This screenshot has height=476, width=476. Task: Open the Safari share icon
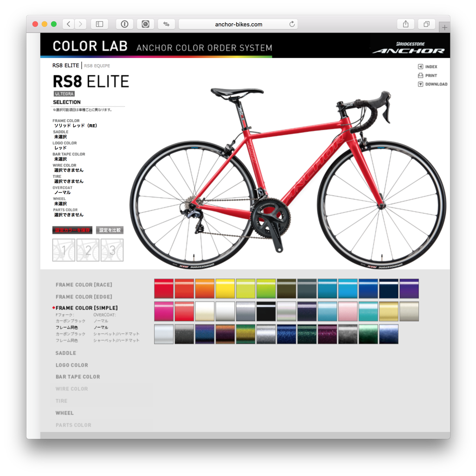(x=405, y=24)
